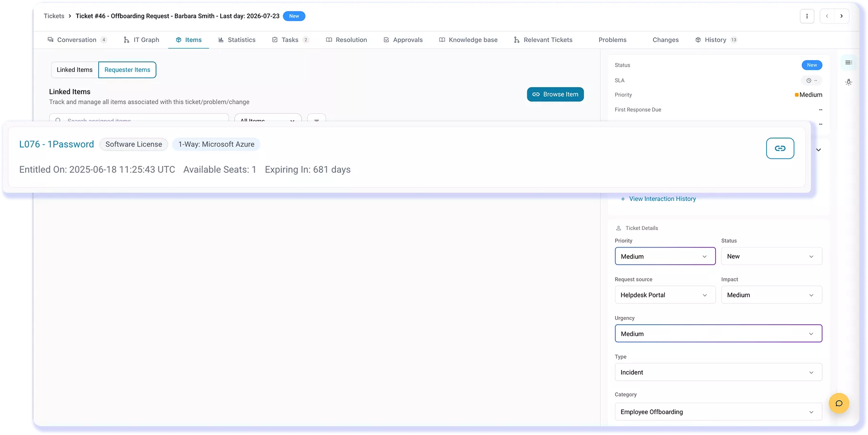This screenshot has height=435, width=868.
Task: Open the Impact dropdown
Action: click(x=771, y=295)
